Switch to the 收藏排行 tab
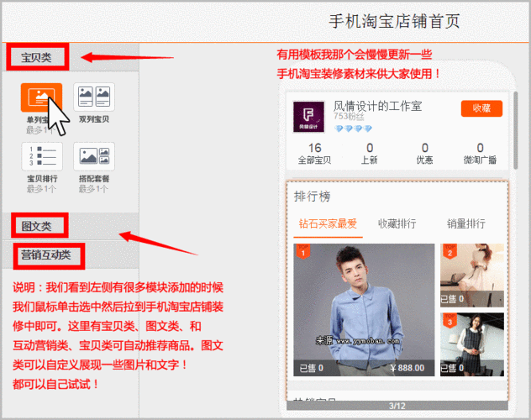 tap(397, 223)
